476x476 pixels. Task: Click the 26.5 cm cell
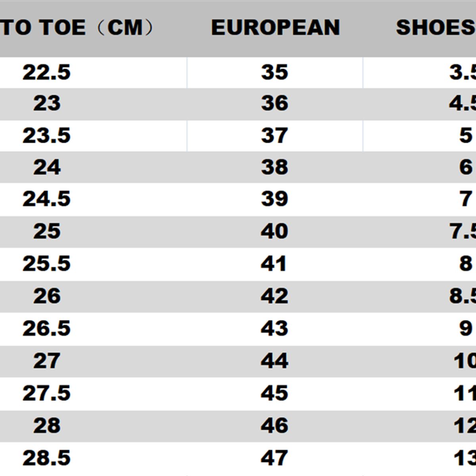pyautogui.click(x=46, y=329)
